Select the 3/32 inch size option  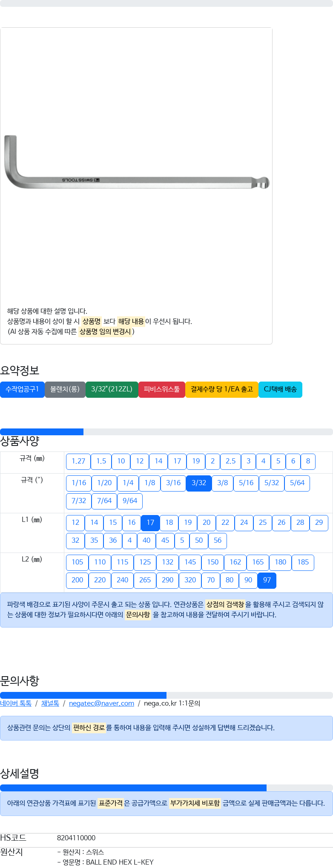coord(199,483)
